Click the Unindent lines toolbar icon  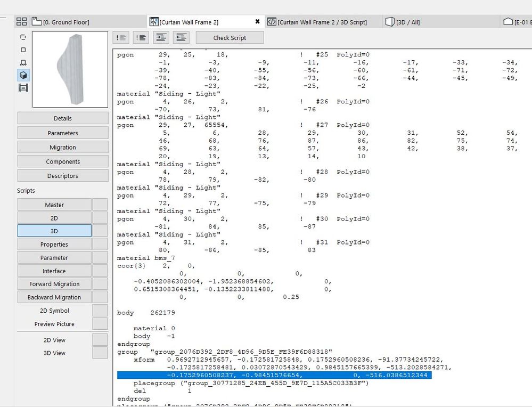pos(182,37)
